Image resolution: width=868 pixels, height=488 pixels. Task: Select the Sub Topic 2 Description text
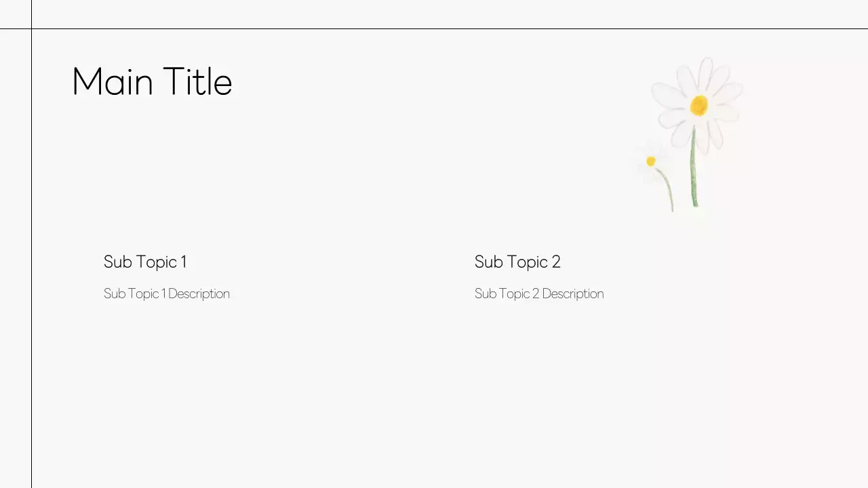[539, 293]
